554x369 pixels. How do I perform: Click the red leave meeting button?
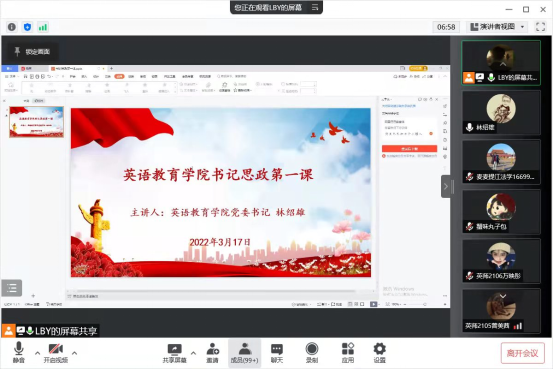click(523, 353)
